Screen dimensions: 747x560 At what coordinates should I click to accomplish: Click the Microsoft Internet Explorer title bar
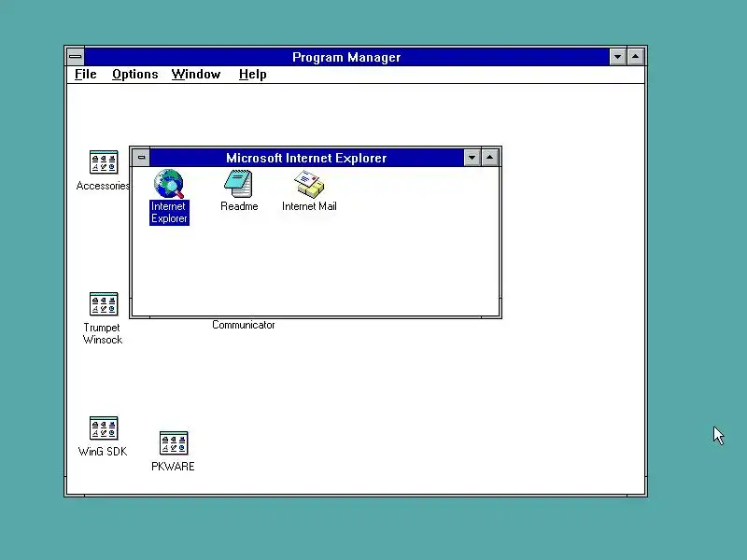(306, 158)
